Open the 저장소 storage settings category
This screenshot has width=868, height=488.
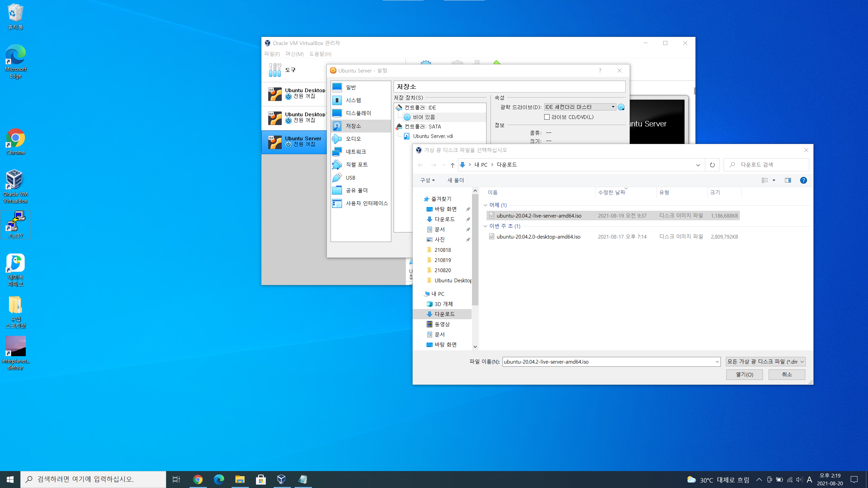pyautogui.click(x=353, y=126)
